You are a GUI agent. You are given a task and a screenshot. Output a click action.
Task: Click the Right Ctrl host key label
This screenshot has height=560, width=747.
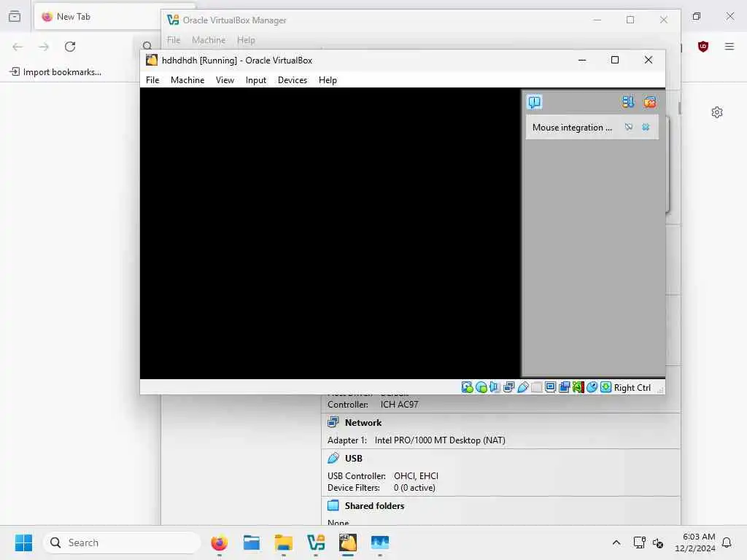(x=632, y=388)
